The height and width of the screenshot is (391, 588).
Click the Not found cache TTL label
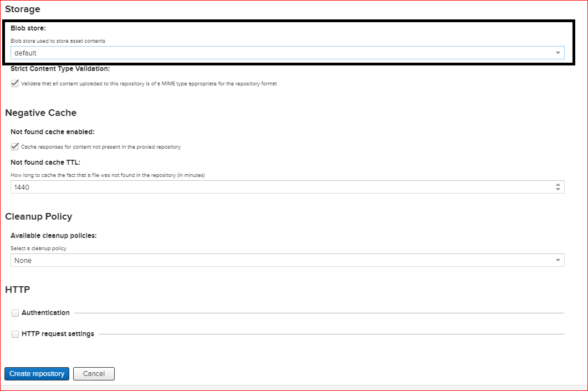pos(46,163)
